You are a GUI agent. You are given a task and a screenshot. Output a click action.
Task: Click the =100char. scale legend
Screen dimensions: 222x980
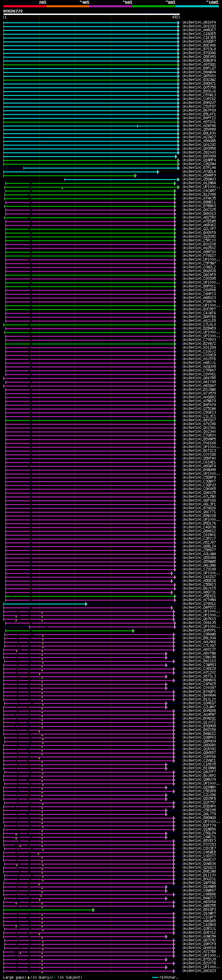click(165, 977)
